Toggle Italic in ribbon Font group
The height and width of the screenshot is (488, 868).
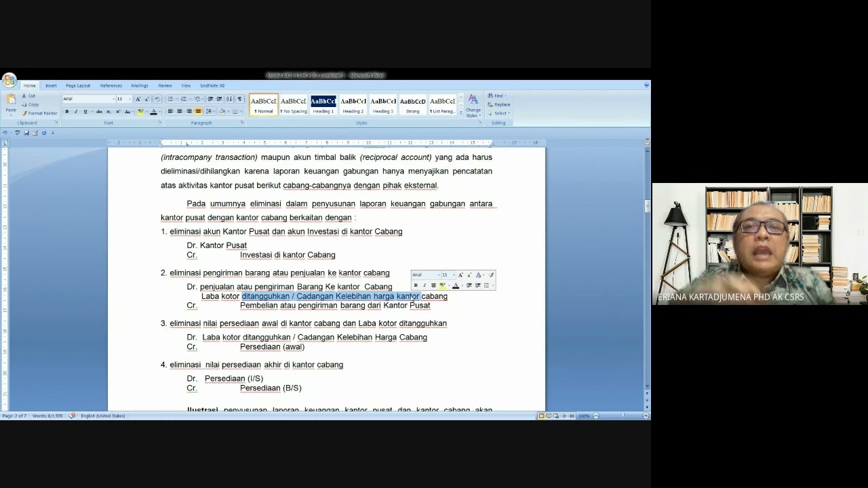click(x=76, y=111)
